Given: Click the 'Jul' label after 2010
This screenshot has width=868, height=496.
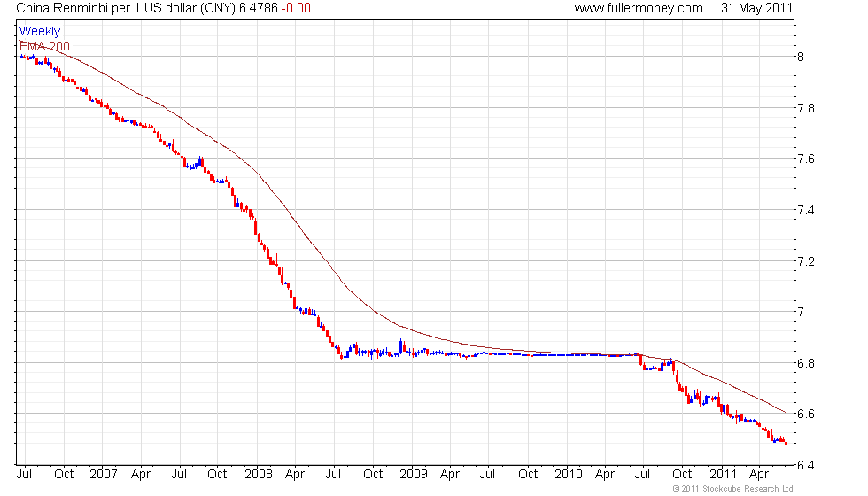Looking at the screenshot, I should coord(642,475).
